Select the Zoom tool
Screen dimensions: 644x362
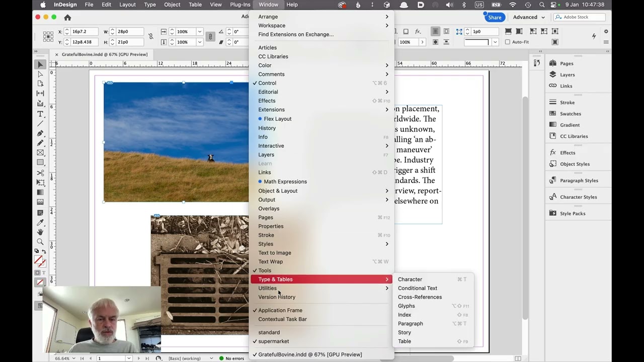40,242
